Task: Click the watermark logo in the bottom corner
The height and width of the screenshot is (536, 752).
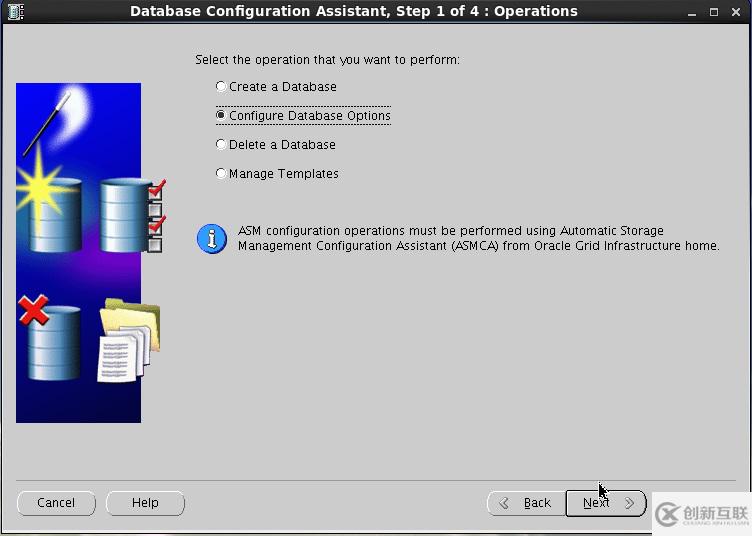Action: coord(702,514)
